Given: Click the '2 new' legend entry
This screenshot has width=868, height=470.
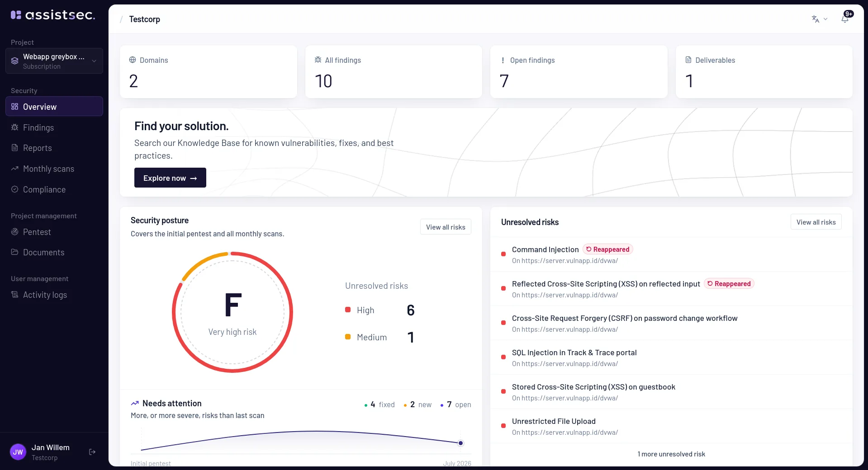Looking at the screenshot, I should [x=417, y=404].
